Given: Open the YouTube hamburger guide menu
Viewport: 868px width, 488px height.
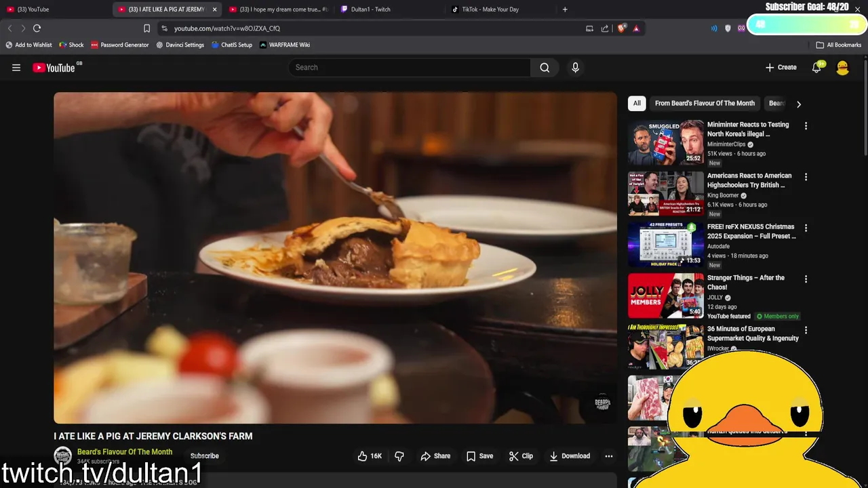Looking at the screenshot, I should click(x=16, y=68).
